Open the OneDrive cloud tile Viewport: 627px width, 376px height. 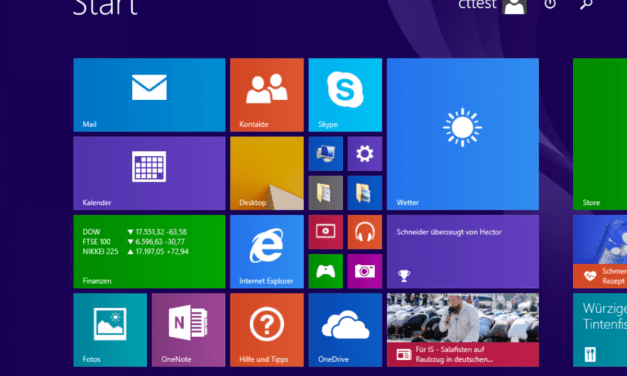pos(345,330)
